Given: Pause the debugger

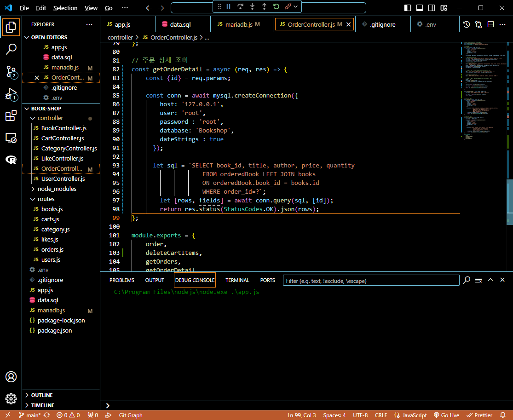Looking at the screenshot, I should [x=229, y=6].
